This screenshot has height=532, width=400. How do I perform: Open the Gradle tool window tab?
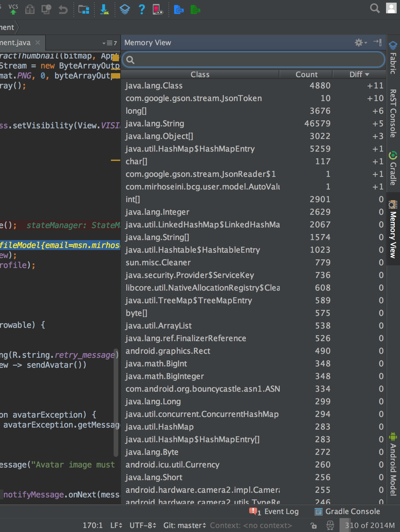pos(393,169)
